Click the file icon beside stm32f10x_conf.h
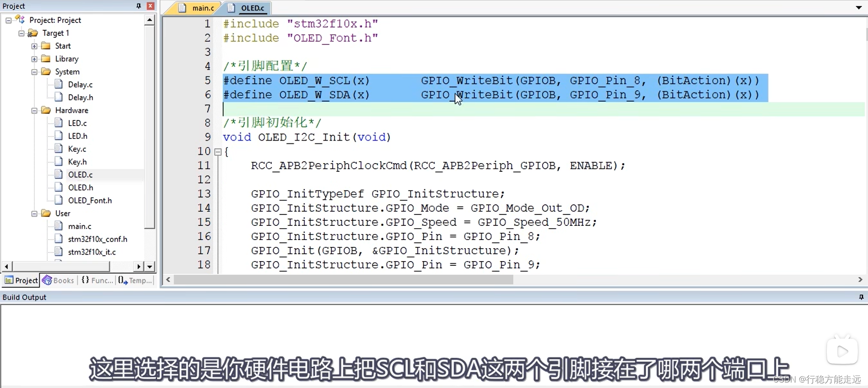 click(59, 238)
